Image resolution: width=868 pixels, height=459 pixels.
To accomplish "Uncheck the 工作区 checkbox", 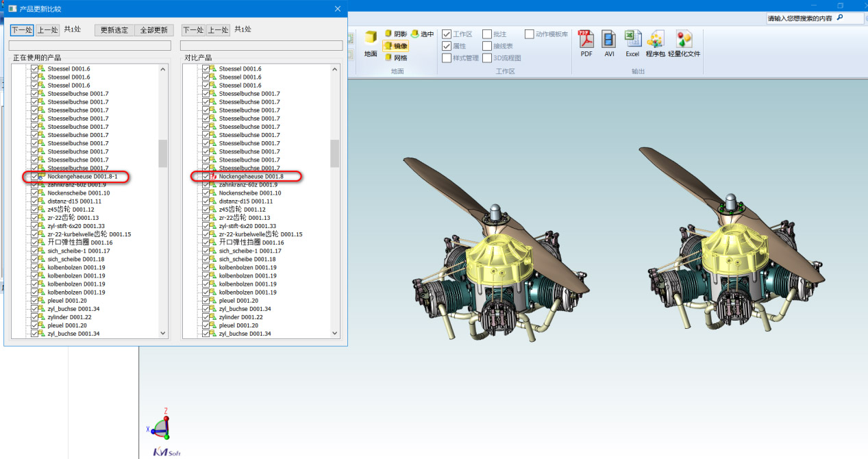I will [447, 34].
